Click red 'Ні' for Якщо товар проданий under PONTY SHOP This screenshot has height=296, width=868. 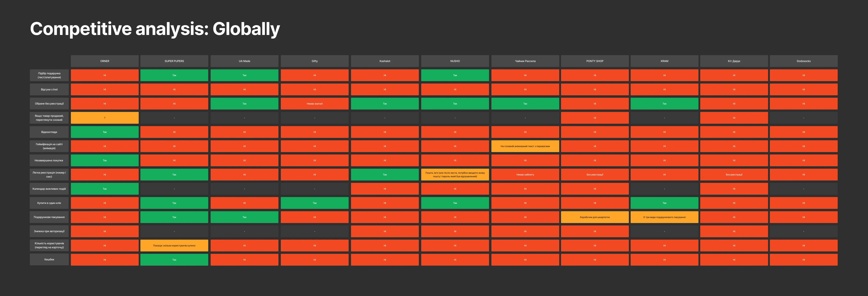595,118
